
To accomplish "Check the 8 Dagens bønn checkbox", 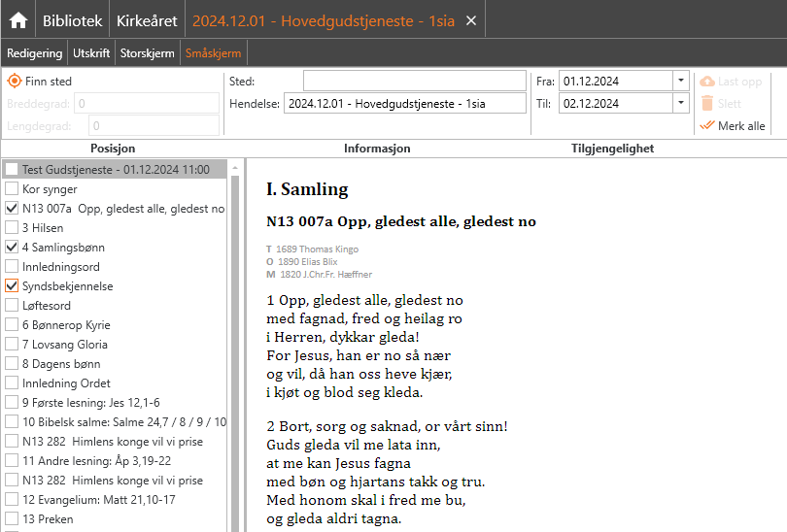I will click(12, 363).
